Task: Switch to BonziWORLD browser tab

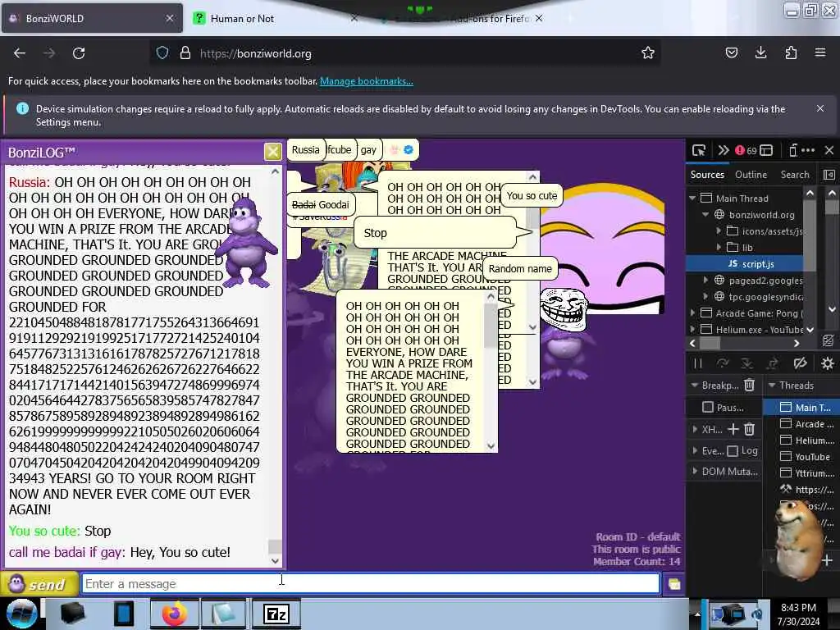Action: click(x=92, y=18)
